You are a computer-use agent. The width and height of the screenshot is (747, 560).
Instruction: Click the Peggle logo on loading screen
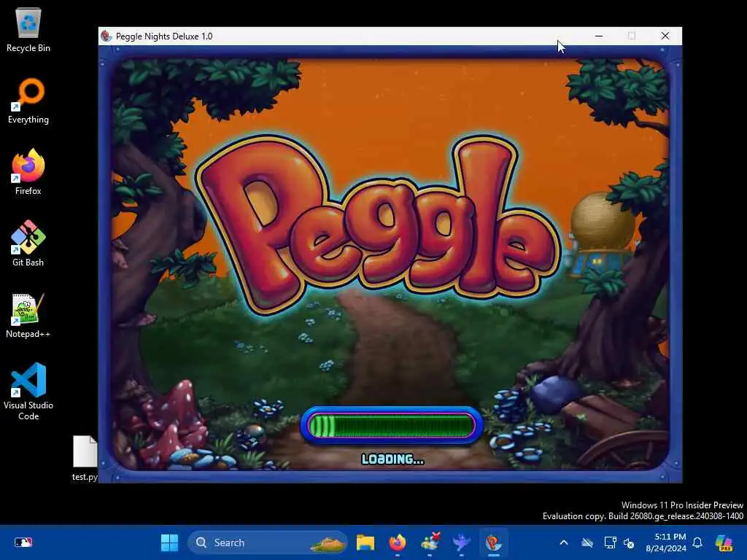coord(379,224)
